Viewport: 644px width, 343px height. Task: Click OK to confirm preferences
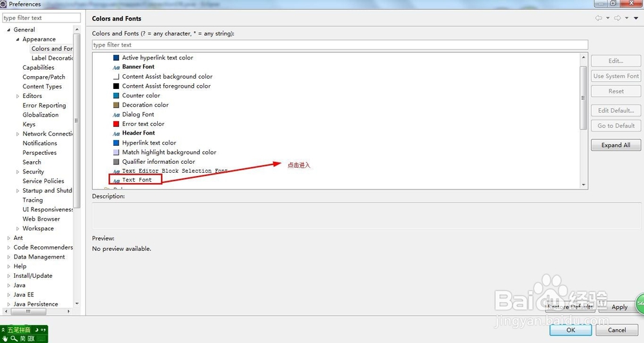571,330
